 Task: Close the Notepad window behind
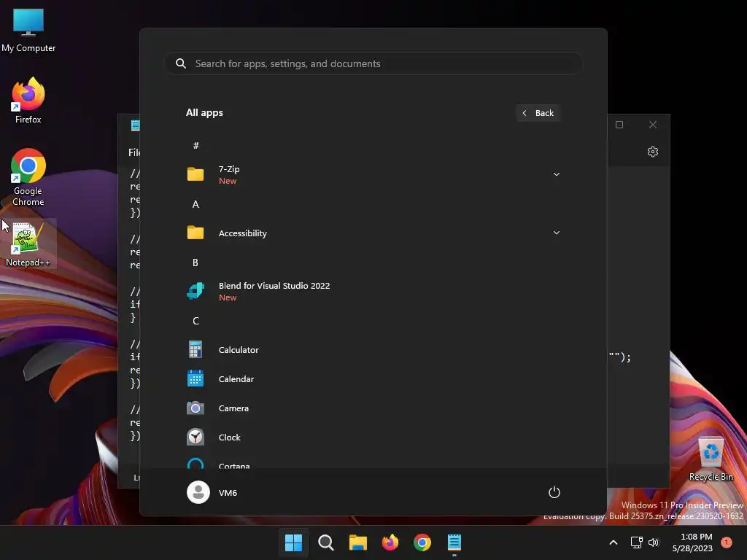click(653, 124)
